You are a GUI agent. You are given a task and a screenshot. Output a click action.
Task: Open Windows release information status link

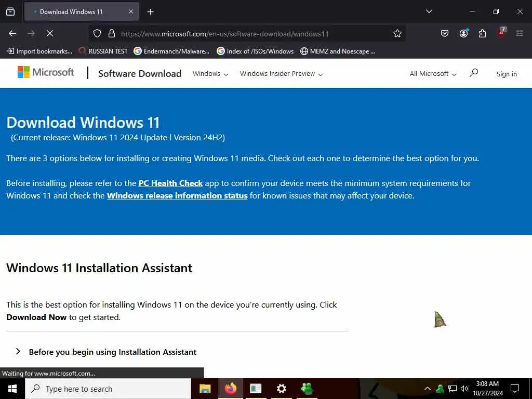point(177,196)
